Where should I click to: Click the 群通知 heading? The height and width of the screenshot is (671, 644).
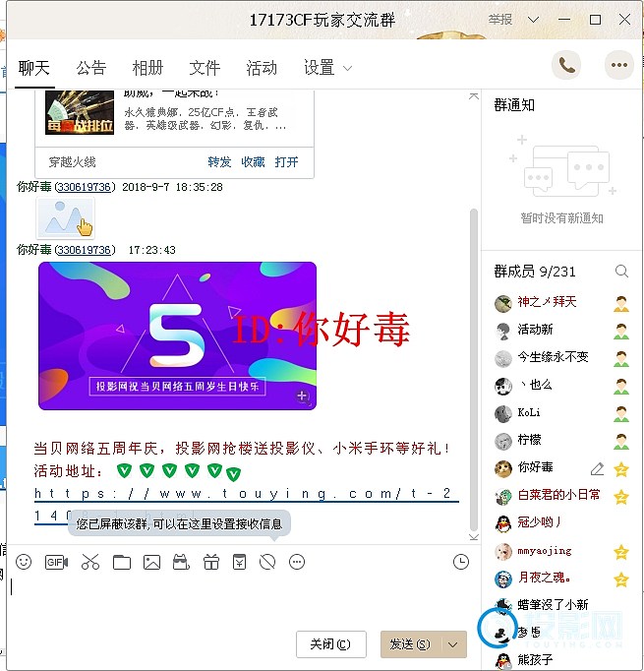click(514, 105)
